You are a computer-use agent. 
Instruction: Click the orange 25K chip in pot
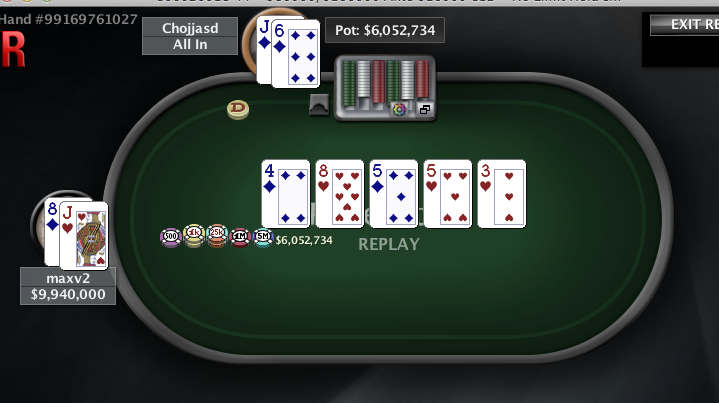(x=217, y=236)
